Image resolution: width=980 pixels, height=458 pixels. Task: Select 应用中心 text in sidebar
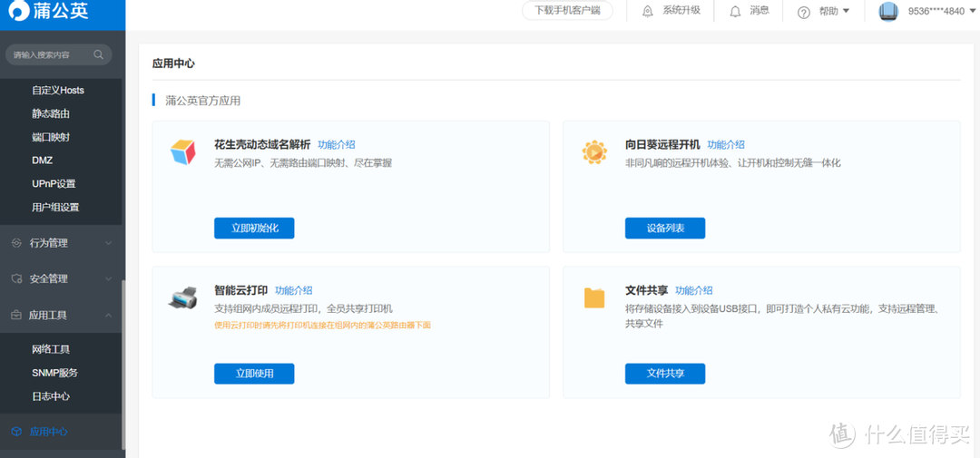(x=49, y=432)
